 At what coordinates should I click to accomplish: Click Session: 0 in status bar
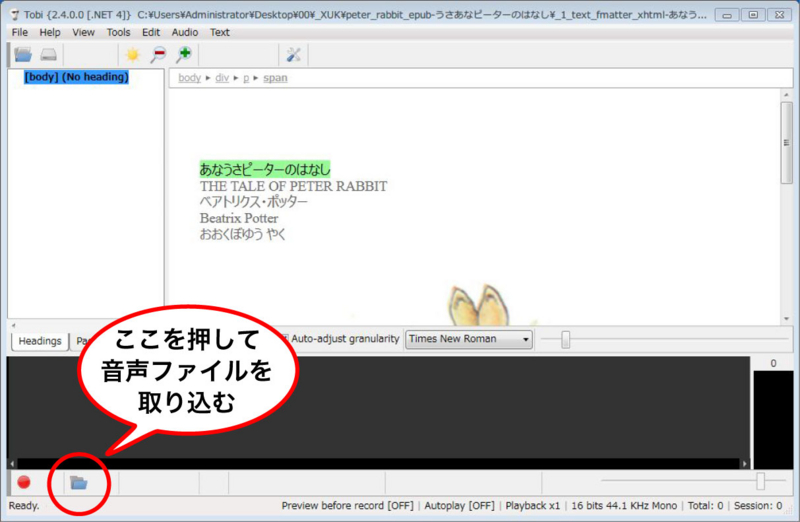pos(758,506)
